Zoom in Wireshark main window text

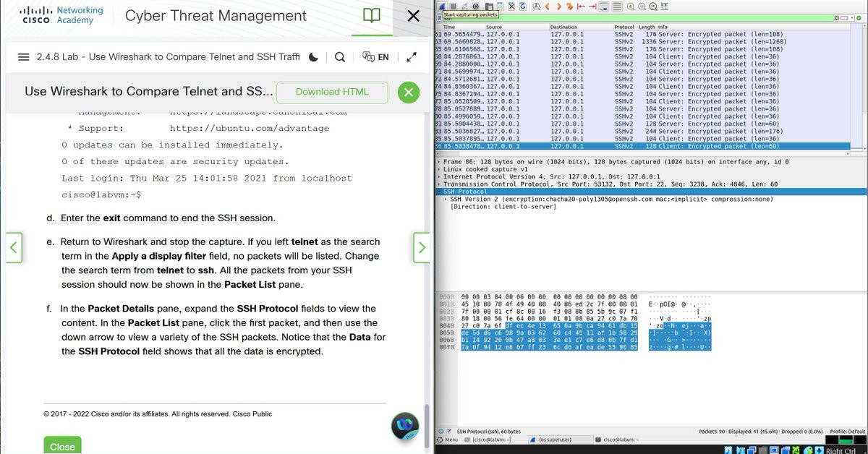[631, 7]
